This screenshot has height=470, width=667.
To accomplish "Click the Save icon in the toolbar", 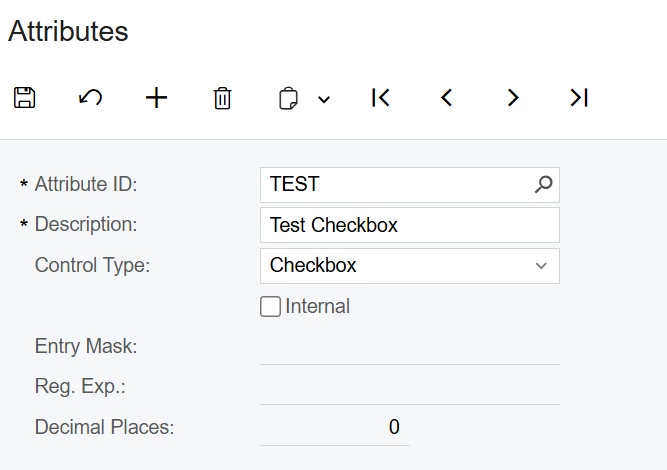I will (25, 98).
